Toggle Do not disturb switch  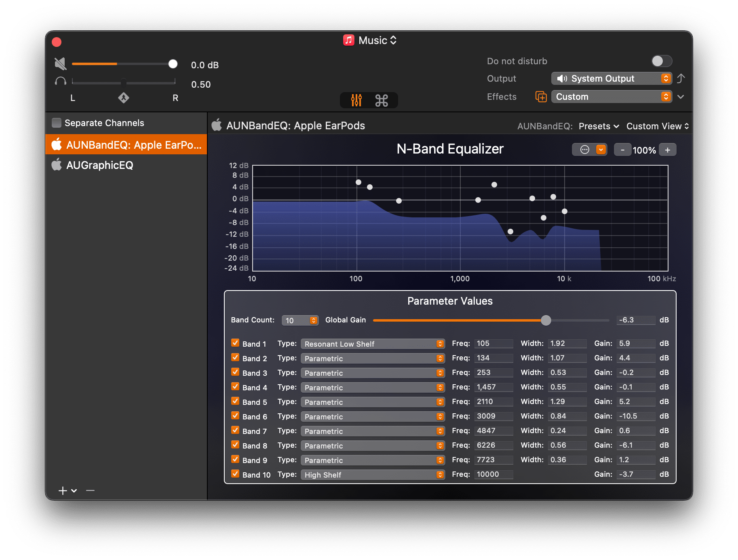662,61
